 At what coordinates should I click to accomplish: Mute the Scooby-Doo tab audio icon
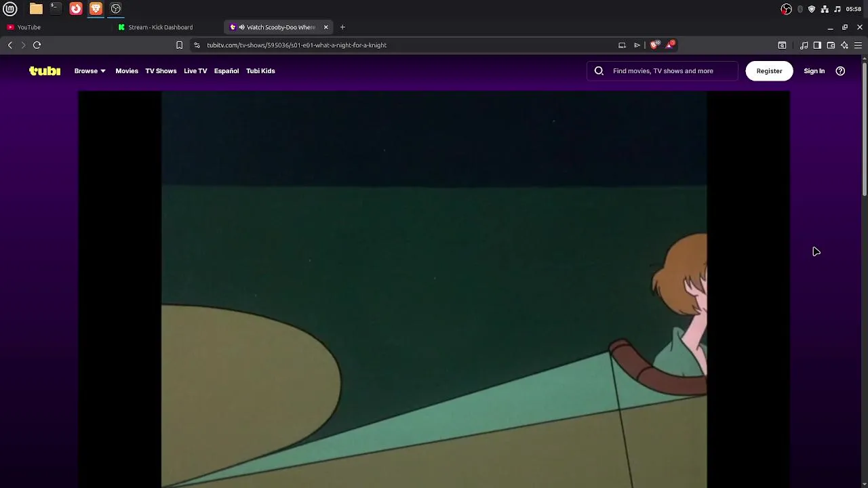[x=241, y=27]
